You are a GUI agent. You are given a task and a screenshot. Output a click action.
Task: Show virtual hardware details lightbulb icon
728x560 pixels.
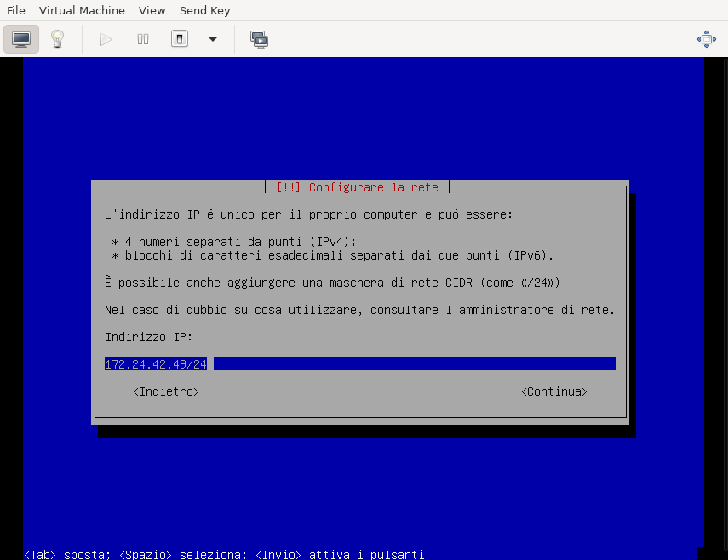[x=57, y=39]
